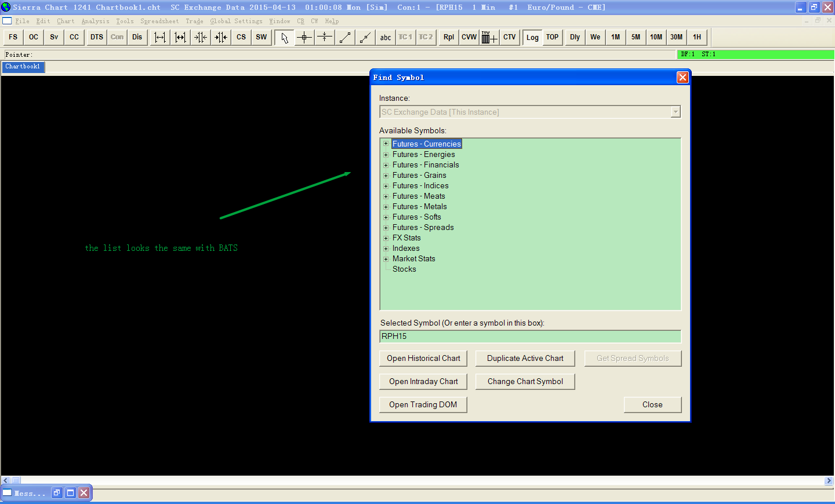Switch chart to 1H timeframe
Viewport: 835px width, 504px height.
point(697,37)
